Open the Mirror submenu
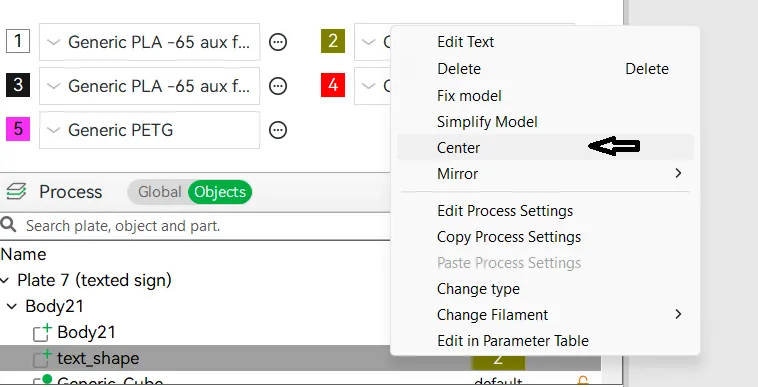 [545, 173]
